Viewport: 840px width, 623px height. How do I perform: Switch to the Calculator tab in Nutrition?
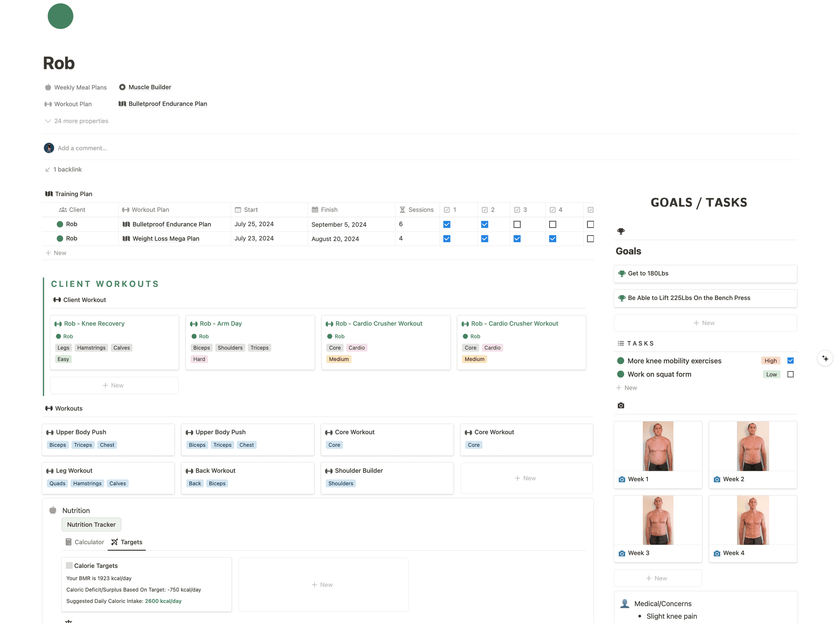click(84, 542)
